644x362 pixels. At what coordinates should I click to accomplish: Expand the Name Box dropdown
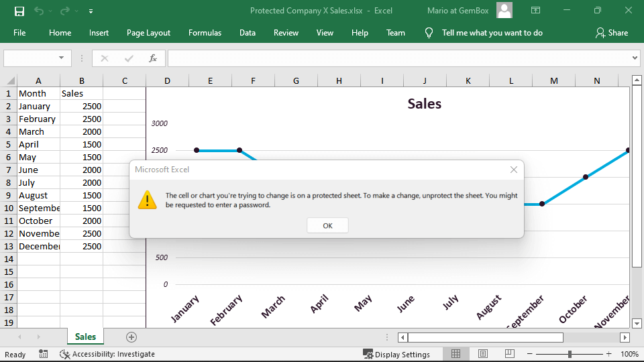pyautogui.click(x=62, y=58)
